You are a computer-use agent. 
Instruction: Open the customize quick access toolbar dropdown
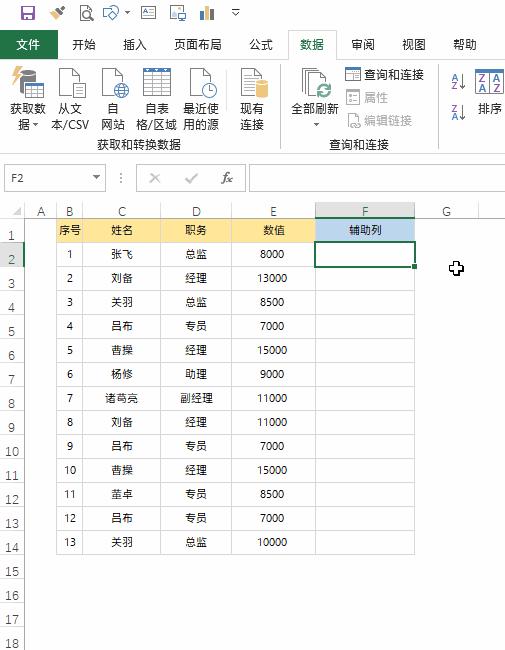pyautogui.click(x=236, y=12)
